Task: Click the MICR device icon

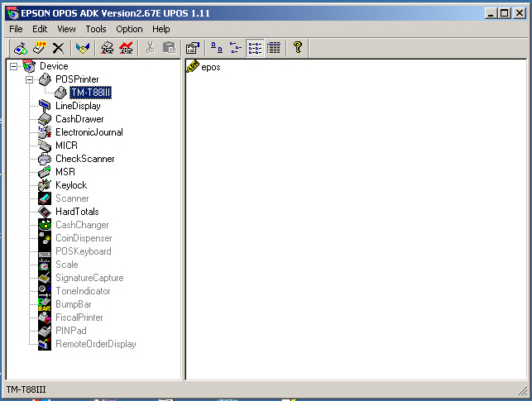Action: pos(45,146)
